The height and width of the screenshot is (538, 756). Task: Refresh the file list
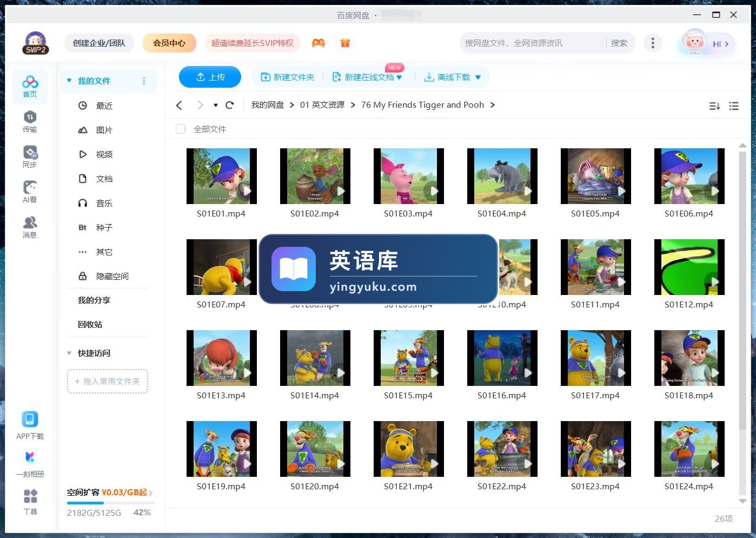(x=230, y=105)
